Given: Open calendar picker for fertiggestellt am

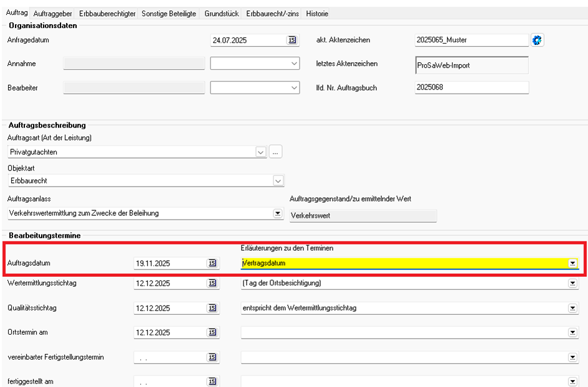Looking at the screenshot, I should tap(212, 381).
